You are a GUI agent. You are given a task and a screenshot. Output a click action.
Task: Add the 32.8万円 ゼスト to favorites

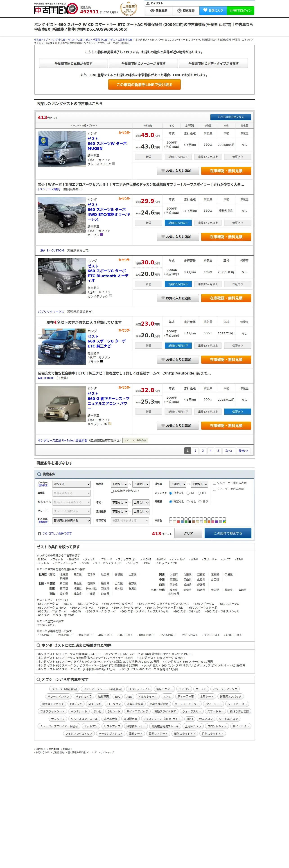coord(178,426)
